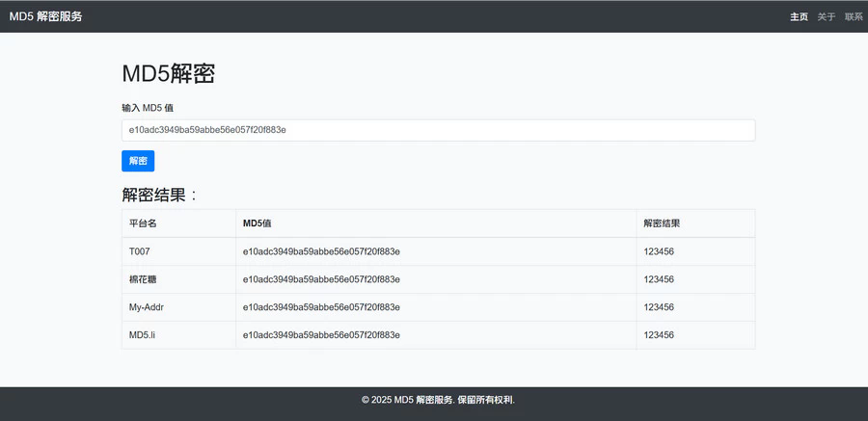Click the 123456 result in the MD5.li row
The width and height of the screenshot is (868, 421).
point(659,335)
